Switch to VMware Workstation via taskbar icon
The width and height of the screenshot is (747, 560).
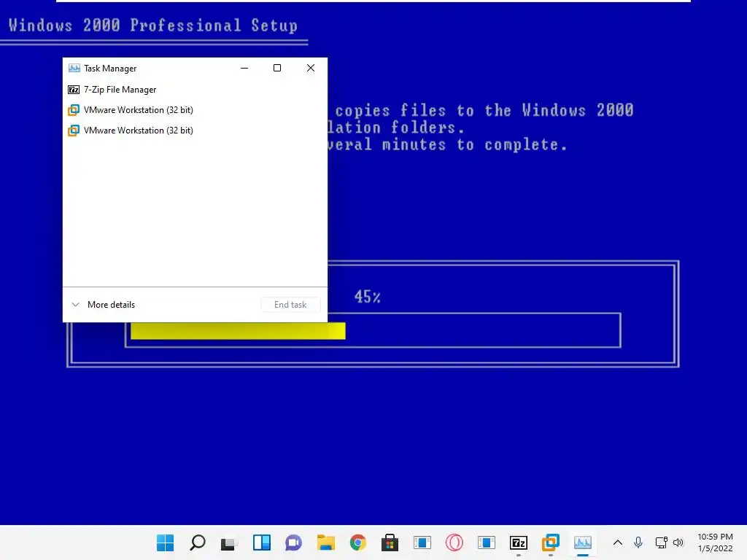tap(550, 542)
